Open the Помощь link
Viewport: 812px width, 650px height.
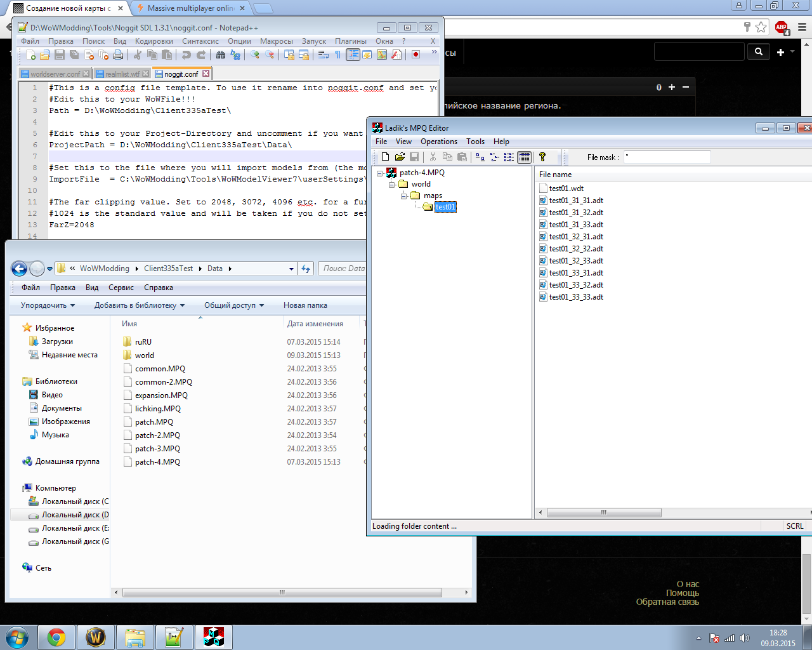pos(683,593)
